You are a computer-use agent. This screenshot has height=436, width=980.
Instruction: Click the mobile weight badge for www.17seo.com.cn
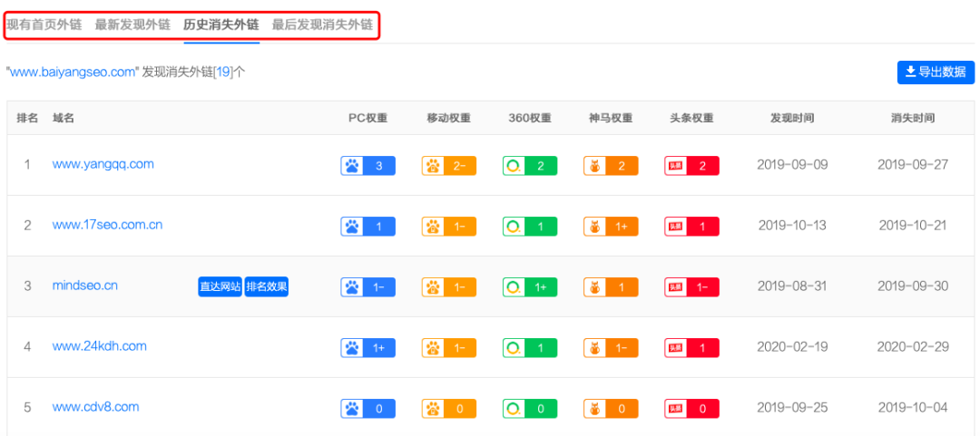pyautogui.click(x=449, y=226)
